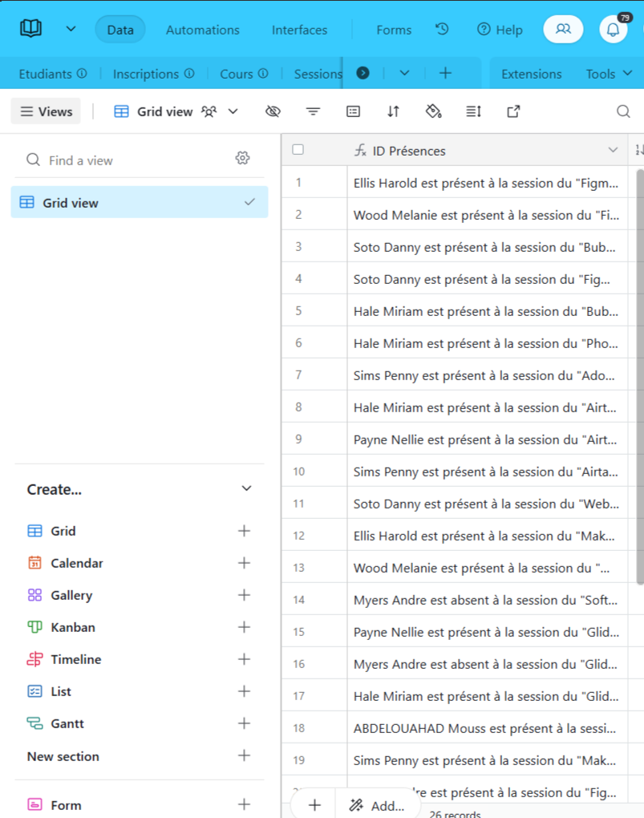The width and height of the screenshot is (644, 818).
Task: Expand the Tools dropdown
Action: (x=609, y=74)
